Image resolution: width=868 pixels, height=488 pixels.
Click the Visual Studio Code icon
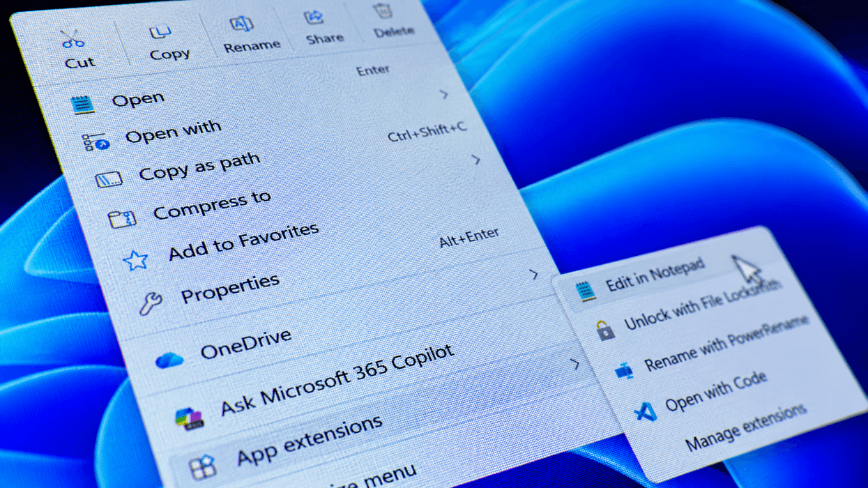pyautogui.click(x=645, y=412)
